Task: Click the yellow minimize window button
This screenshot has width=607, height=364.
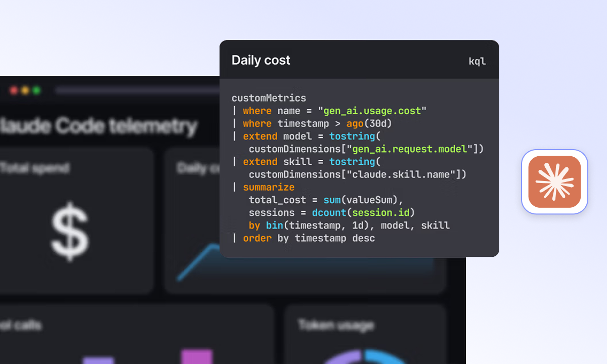Action: [25, 90]
